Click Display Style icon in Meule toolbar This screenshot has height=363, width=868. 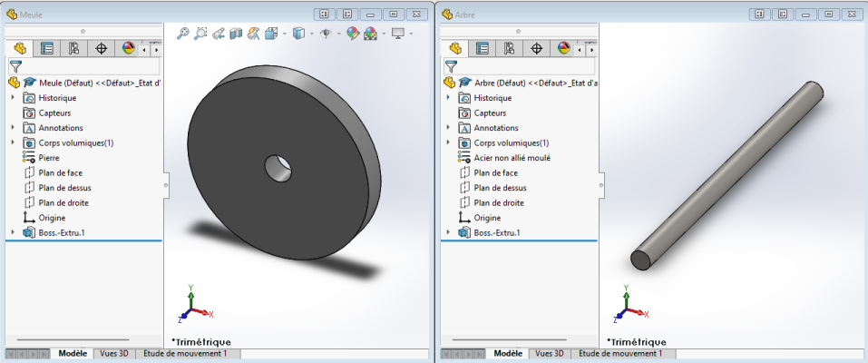coord(299,34)
